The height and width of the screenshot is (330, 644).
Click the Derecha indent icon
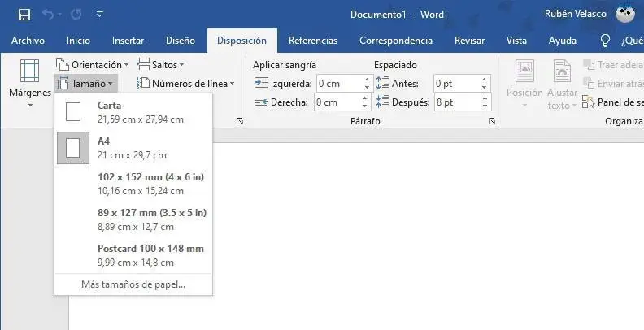[x=261, y=102]
